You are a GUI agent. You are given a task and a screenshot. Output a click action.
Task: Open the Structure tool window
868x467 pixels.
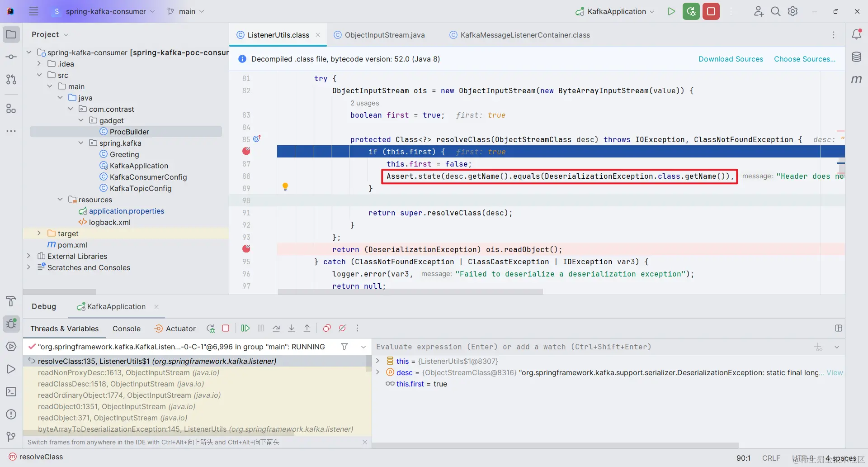pos(11,109)
